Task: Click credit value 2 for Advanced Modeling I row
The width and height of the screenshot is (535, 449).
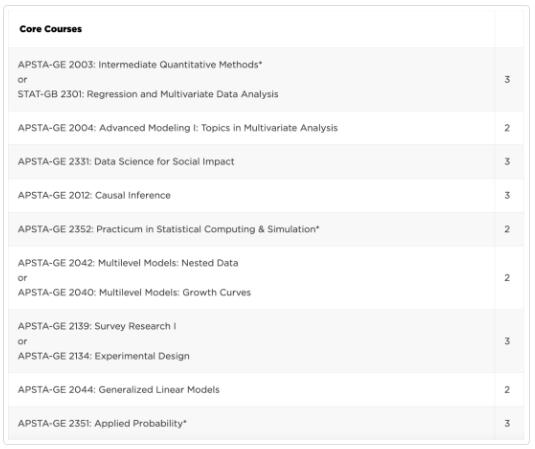Action: (x=507, y=128)
